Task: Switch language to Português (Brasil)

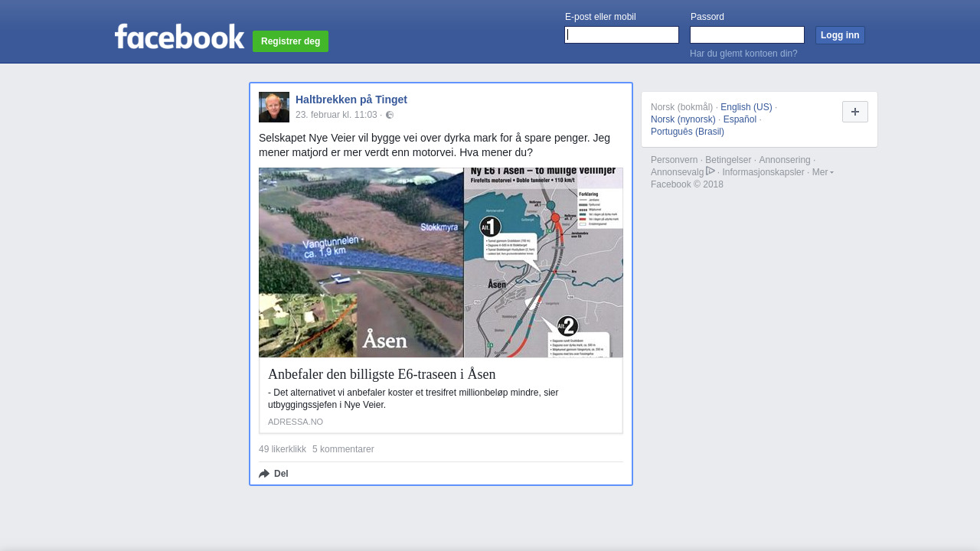Action: pyautogui.click(x=688, y=132)
